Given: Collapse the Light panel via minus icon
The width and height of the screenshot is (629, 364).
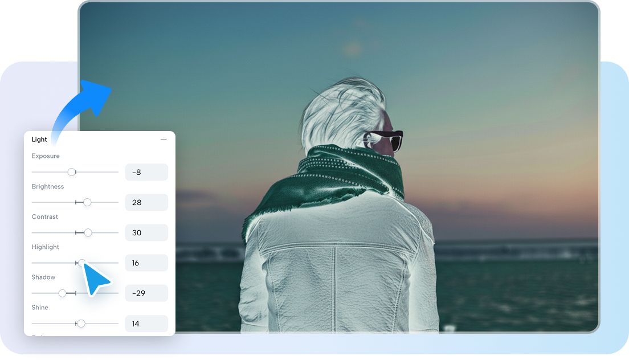Looking at the screenshot, I should click(164, 138).
